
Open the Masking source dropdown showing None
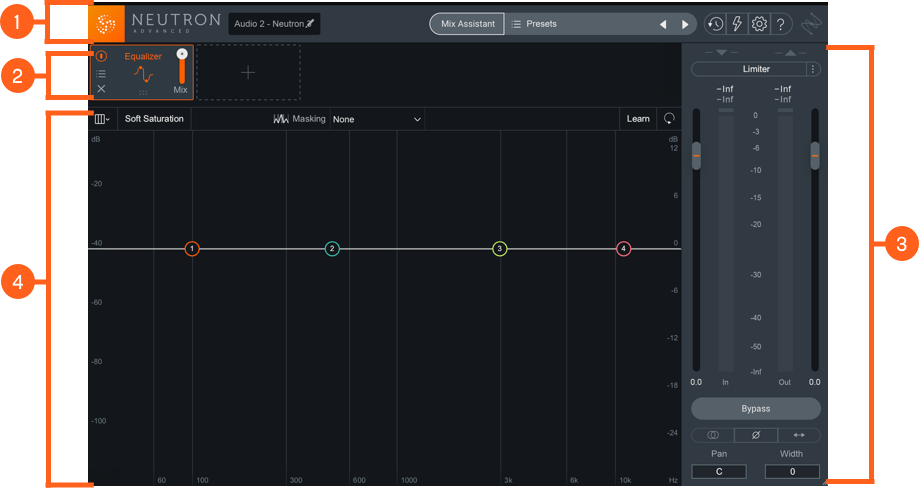coord(377,119)
